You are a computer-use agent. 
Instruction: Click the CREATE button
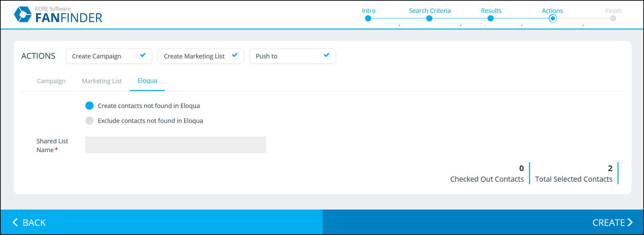click(x=483, y=222)
